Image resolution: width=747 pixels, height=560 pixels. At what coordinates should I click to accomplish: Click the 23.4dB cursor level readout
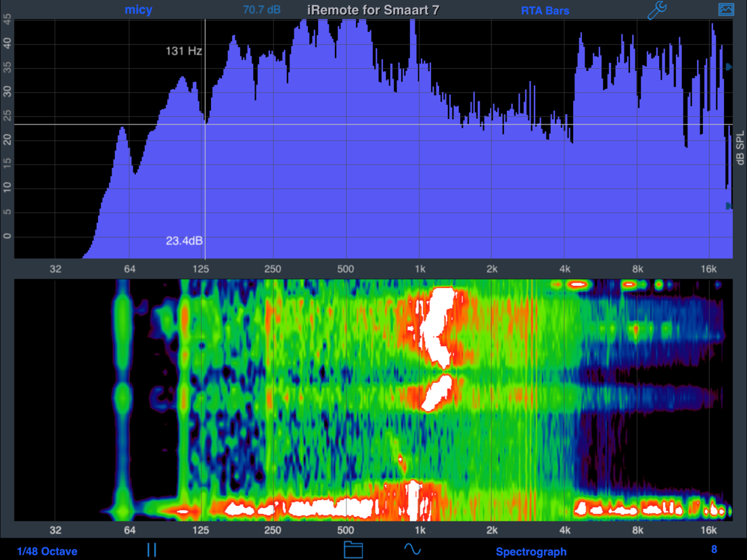point(185,240)
